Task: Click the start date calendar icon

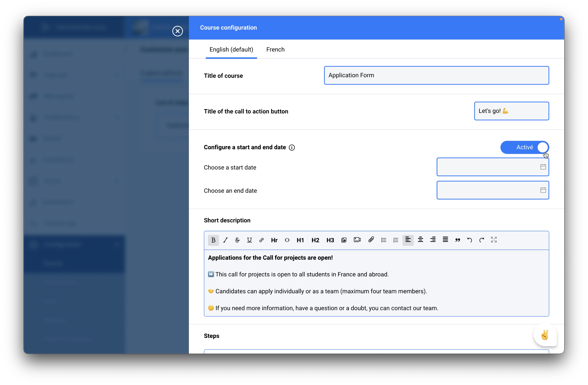Action: point(543,167)
